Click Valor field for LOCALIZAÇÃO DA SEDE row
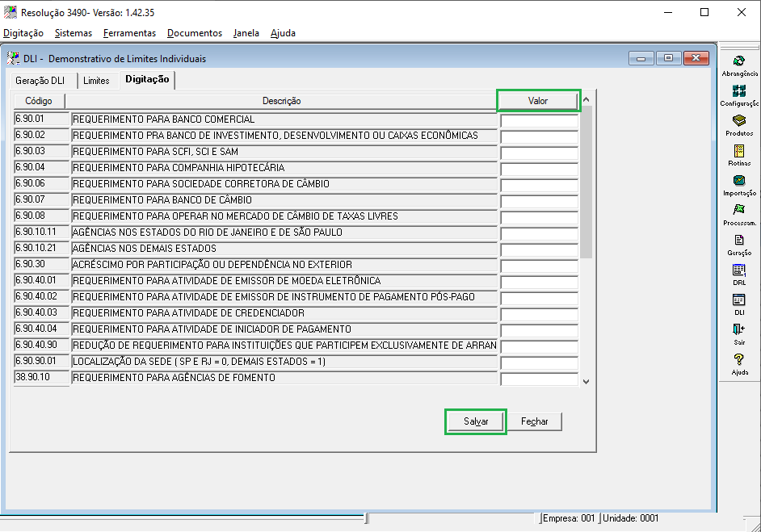Screen dimensions: 761x532 point(539,362)
